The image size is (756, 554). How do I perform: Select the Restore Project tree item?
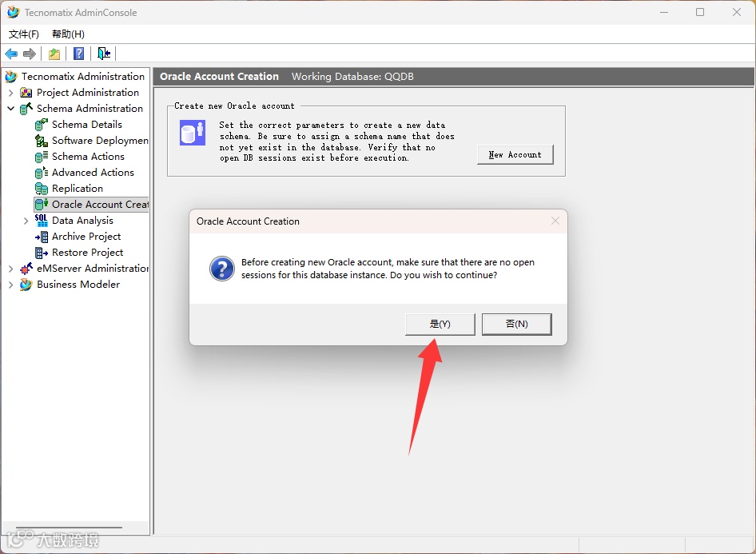coord(88,252)
